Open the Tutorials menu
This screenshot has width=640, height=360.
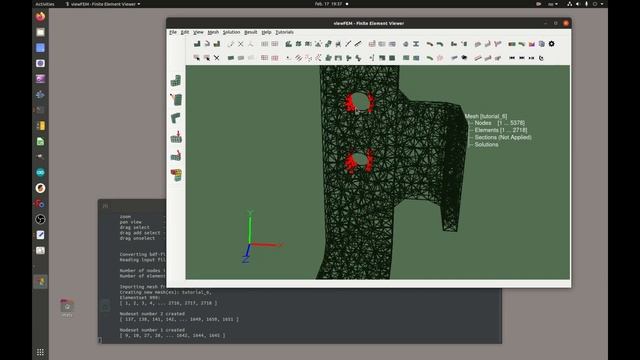pyautogui.click(x=284, y=32)
